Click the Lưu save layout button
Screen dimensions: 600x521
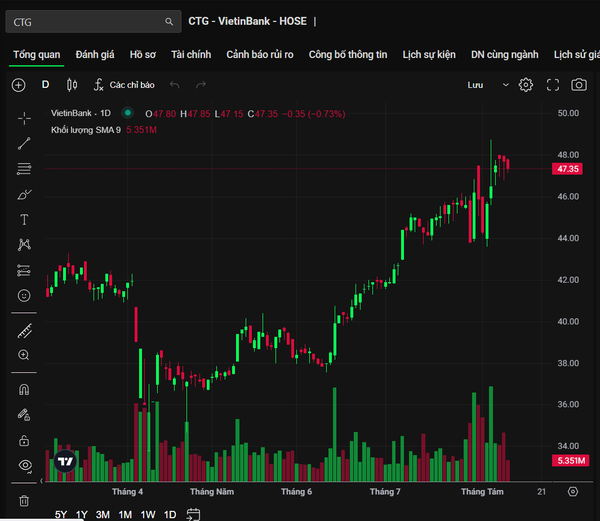[x=475, y=85]
